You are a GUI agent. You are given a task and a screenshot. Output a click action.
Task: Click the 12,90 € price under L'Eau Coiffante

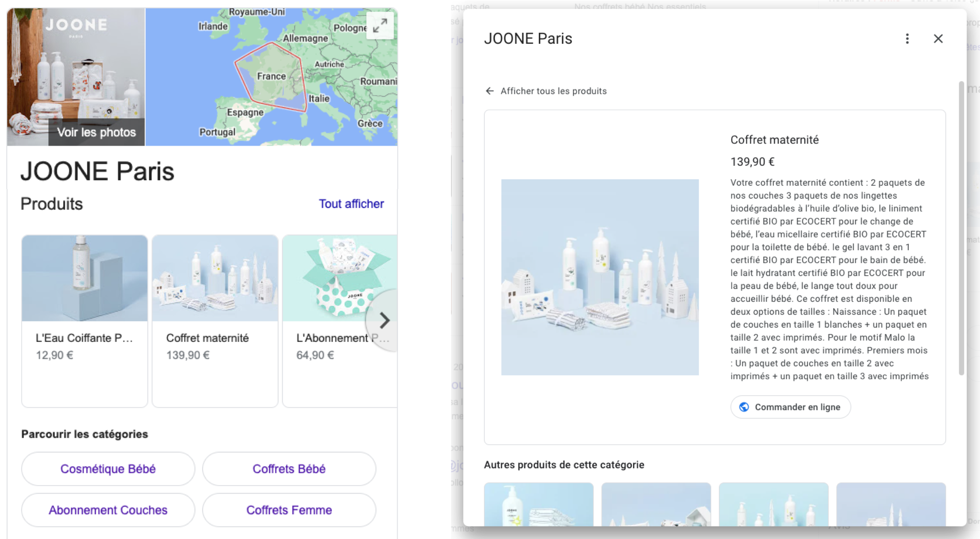[54, 355]
